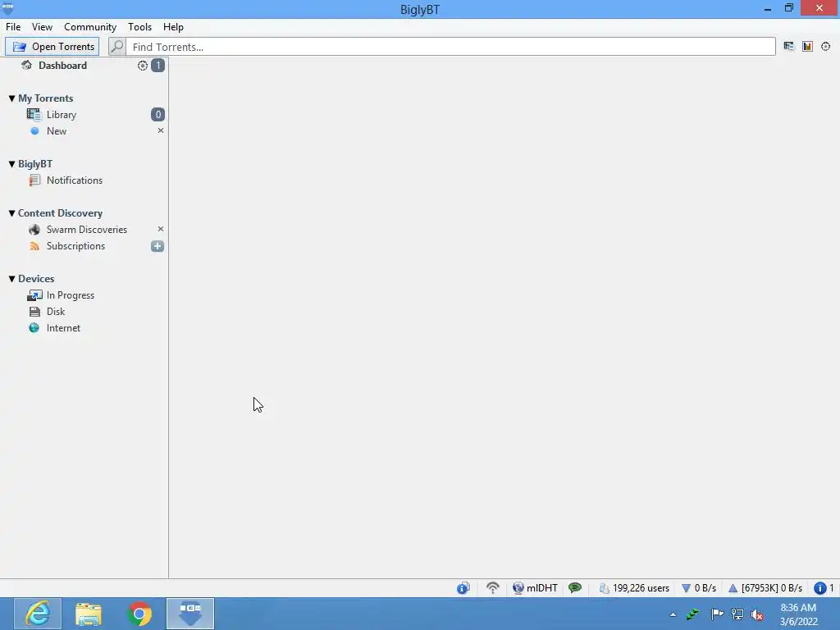
Task: Close the New sidebar entry
Action: tap(160, 130)
